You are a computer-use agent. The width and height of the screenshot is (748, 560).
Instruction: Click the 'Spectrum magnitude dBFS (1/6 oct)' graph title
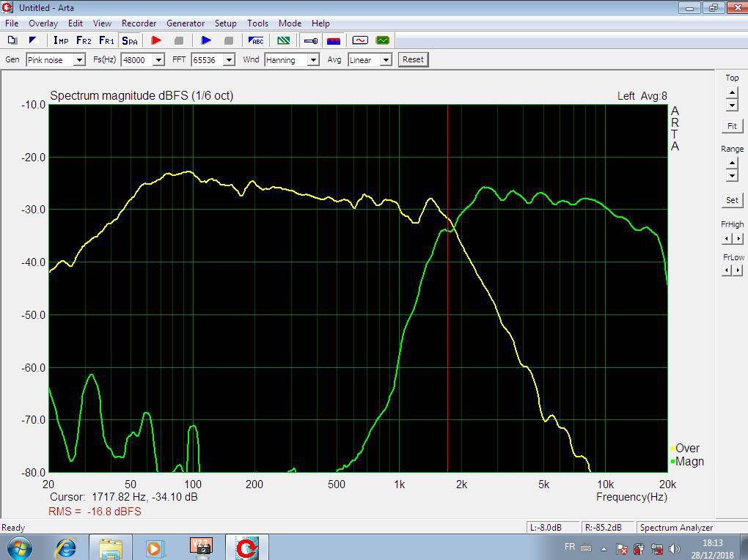(x=142, y=95)
